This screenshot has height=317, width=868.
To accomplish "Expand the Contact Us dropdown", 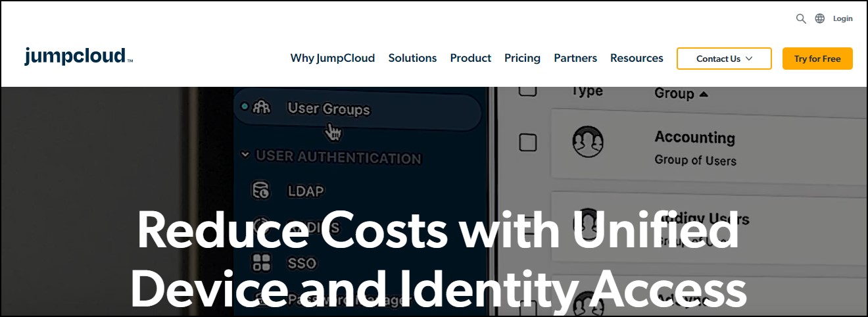I will (x=724, y=59).
